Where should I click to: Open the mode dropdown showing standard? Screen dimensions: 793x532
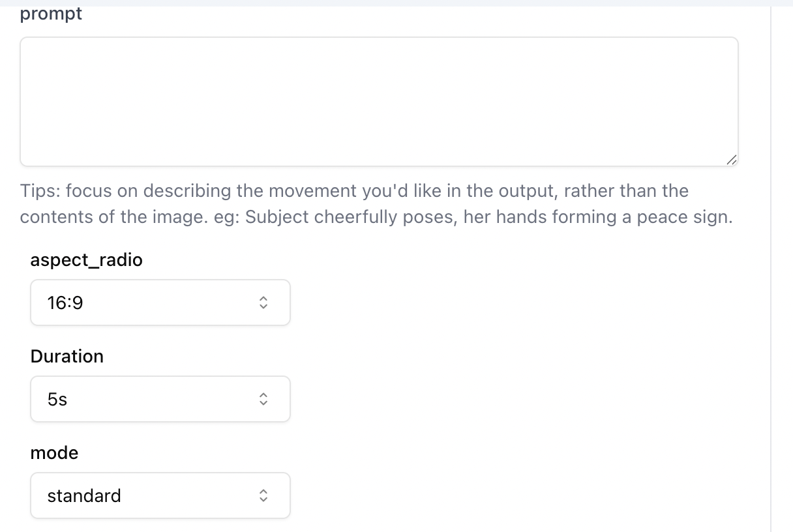click(x=160, y=495)
